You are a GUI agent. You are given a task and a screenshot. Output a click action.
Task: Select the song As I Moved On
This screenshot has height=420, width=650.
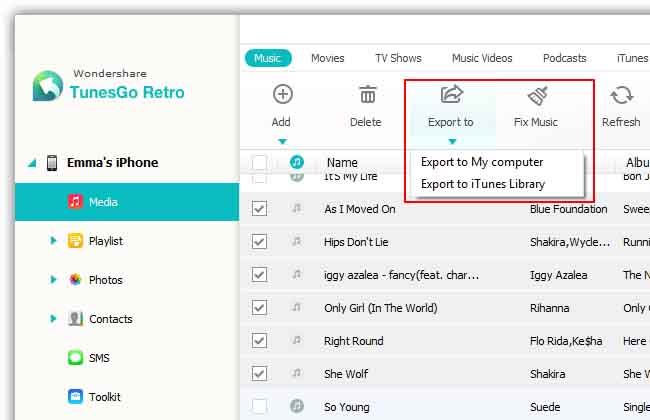360,209
